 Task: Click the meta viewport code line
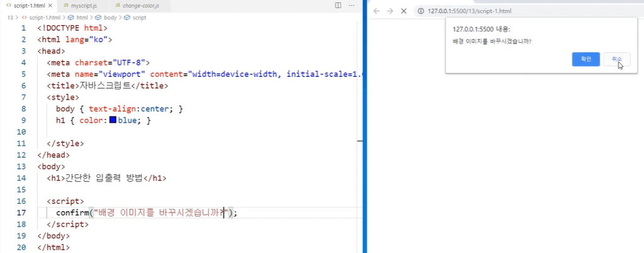[205, 74]
